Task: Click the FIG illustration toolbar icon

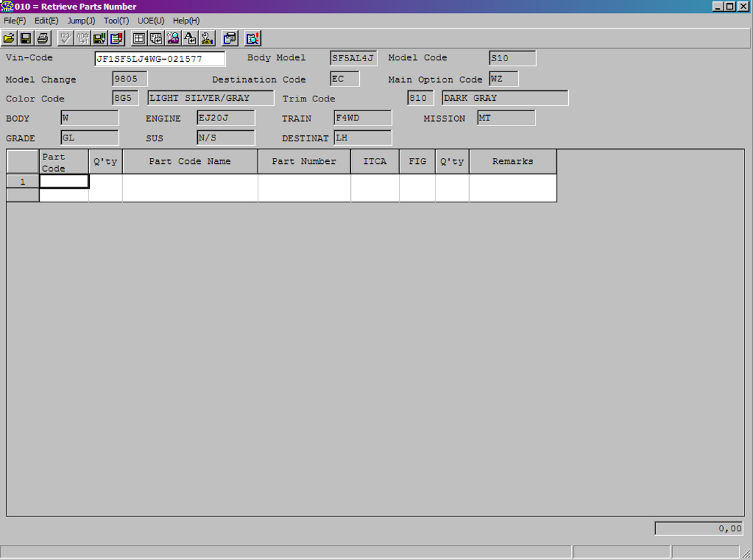Action: coord(156,38)
